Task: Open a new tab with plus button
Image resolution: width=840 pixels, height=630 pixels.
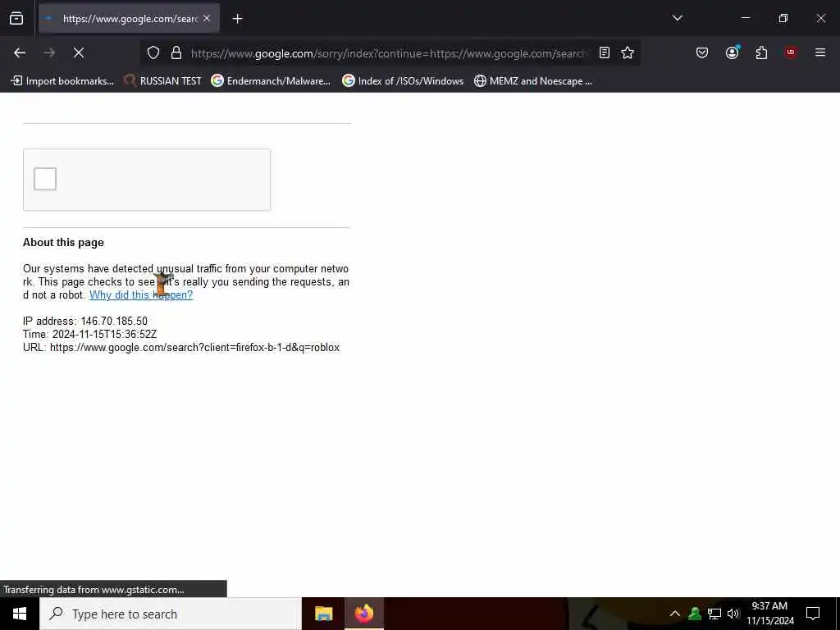Action: tap(237, 19)
